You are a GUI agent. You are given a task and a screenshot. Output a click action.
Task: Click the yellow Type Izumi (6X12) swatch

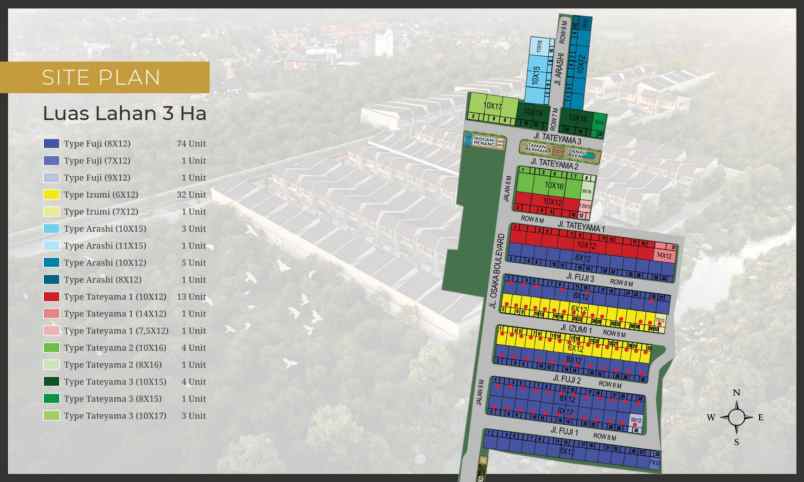pos(51,194)
